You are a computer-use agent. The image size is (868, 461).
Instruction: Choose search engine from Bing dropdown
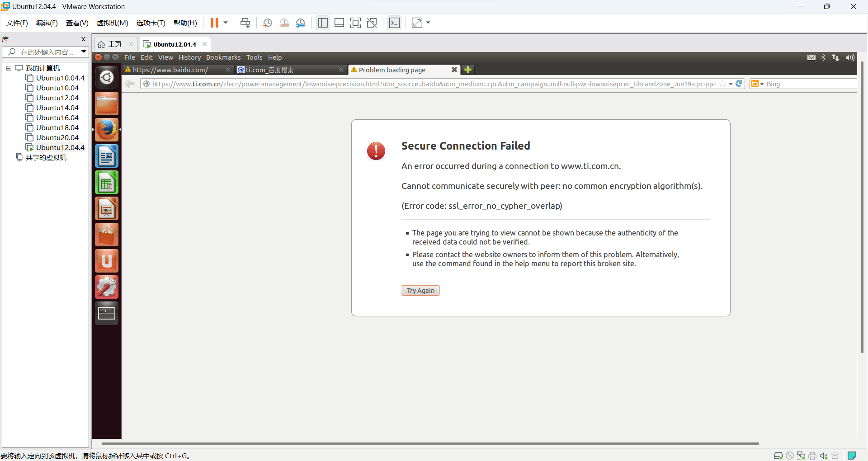757,84
